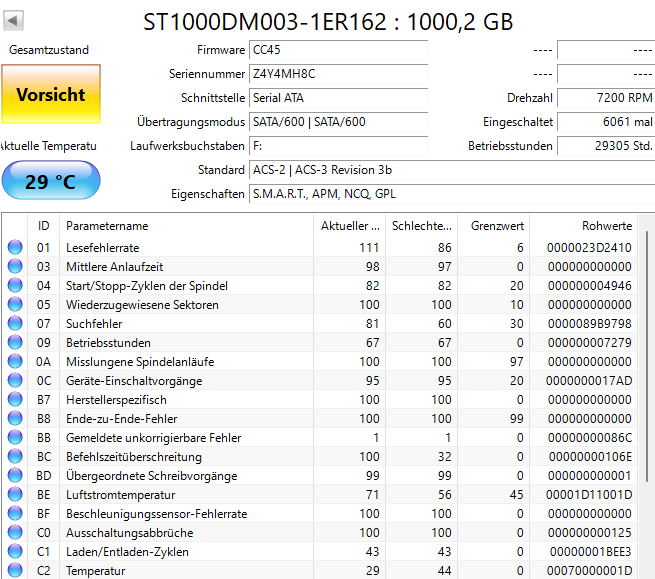Select Befehlszeitüberschreitung parameter name
This screenshot has width=655, height=579.
coord(134,457)
